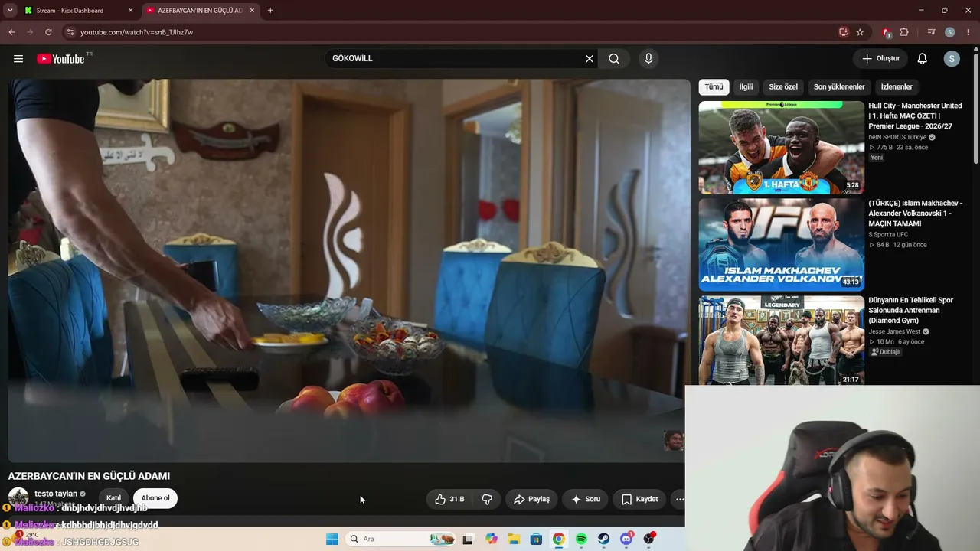Click the Soru ask button
The image size is (980, 551).
(586, 499)
